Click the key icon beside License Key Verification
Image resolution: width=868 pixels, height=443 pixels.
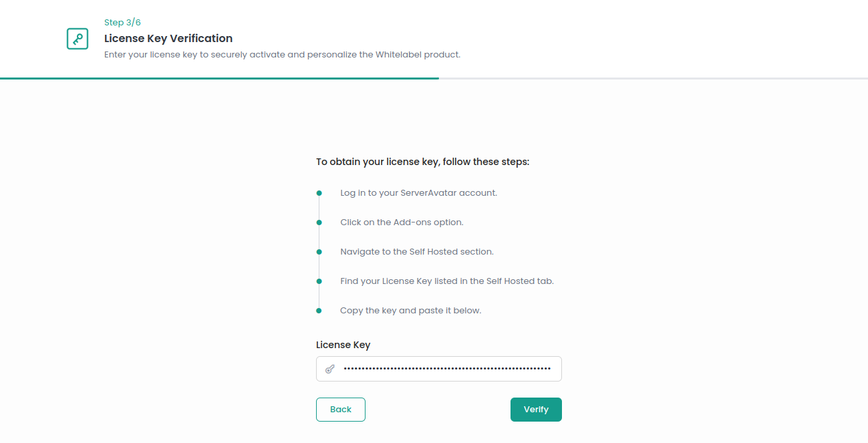pyautogui.click(x=78, y=39)
